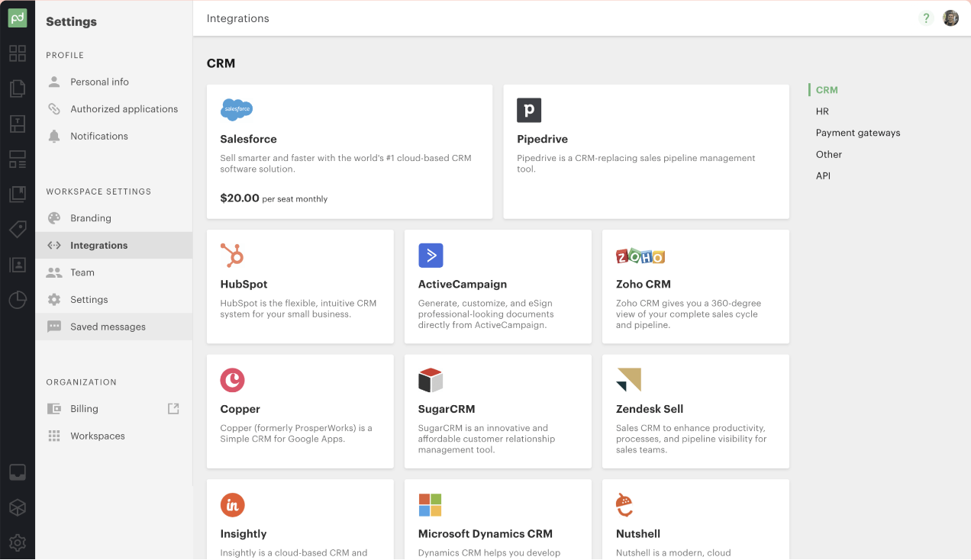
Task: Click the Copper logo icon
Action: click(x=232, y=380)
